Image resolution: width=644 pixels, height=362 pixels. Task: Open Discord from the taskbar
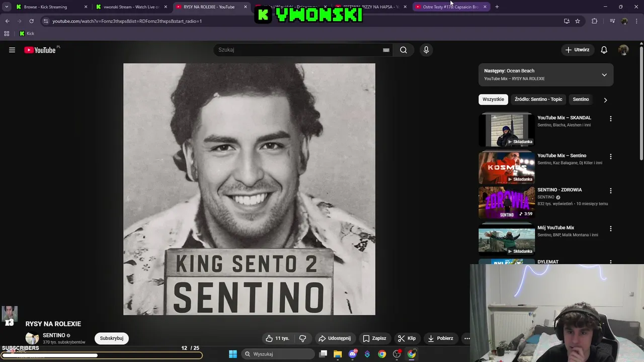[x=353, y=354]
